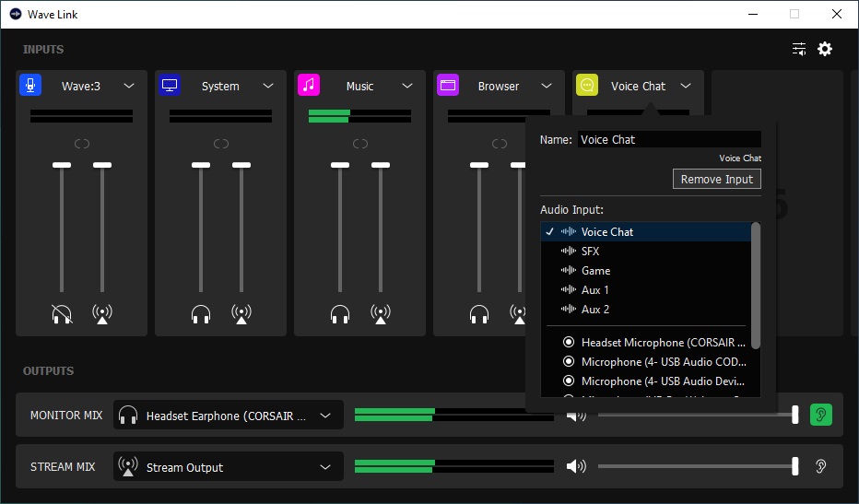
Task: Click the Music channel name label
Action: pyautogui.click(x=360, y=86)
